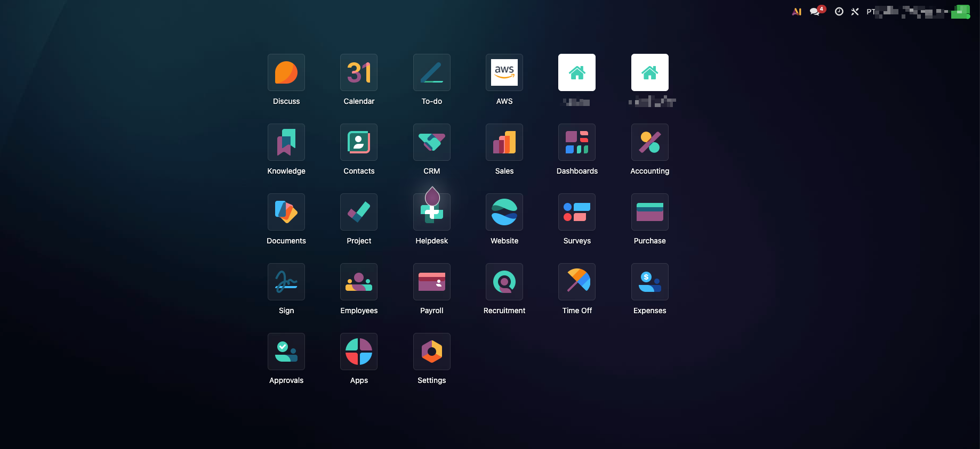The height and width of the screenshot is (449, 980).
Task: Open the Dashboards app
Action: [577, 142]
